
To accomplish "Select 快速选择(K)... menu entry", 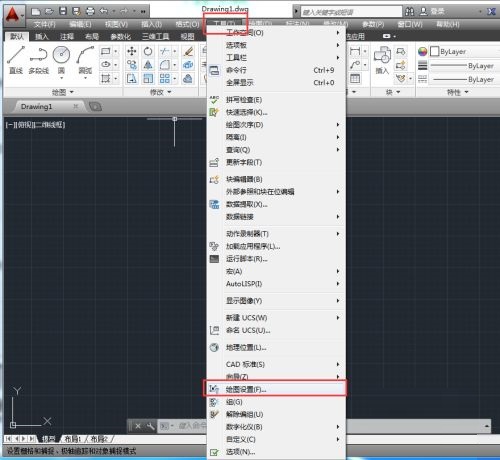I will coord(275,112).
